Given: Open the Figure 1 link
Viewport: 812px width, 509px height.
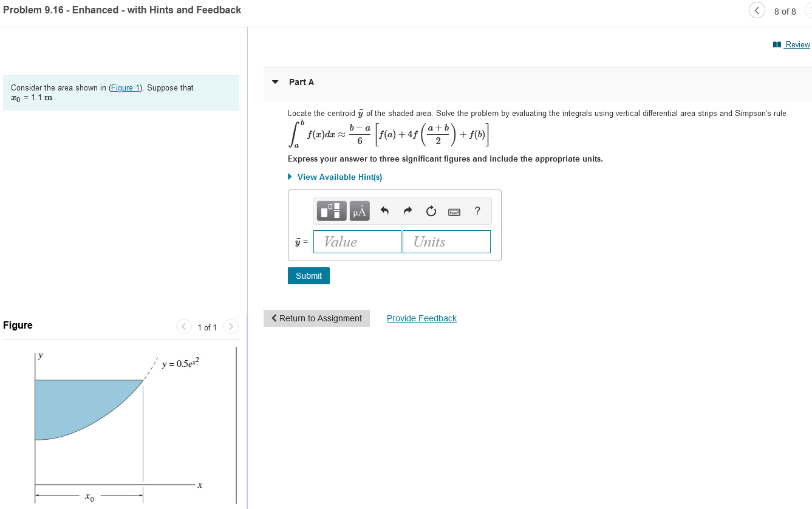Looking at the screenshot, I should pos(125,87).
